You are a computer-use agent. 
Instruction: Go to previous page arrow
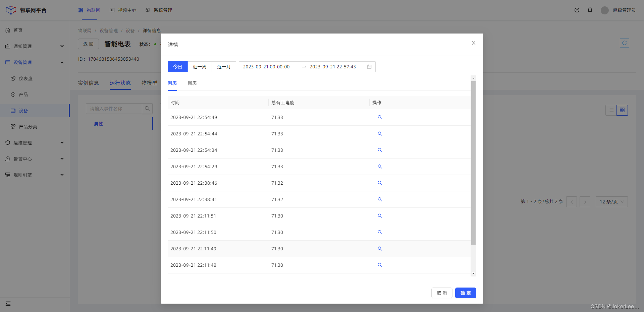point(571,202)
